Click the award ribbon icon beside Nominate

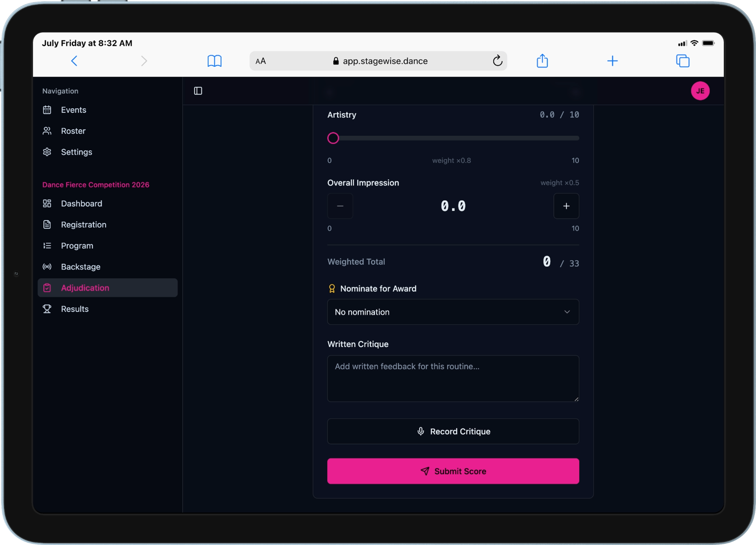pyautogui.click(x=332, y=289)
